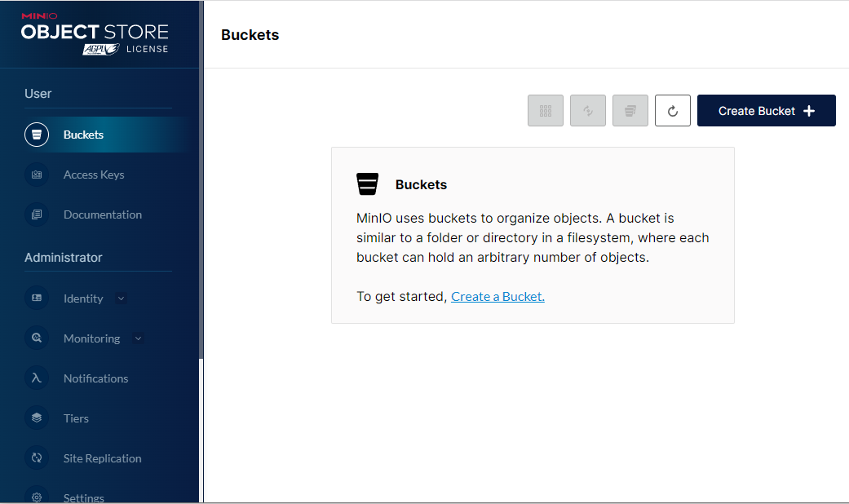
Task: Click the Documentation sidebar icon
Action: [x=37, y=214]
